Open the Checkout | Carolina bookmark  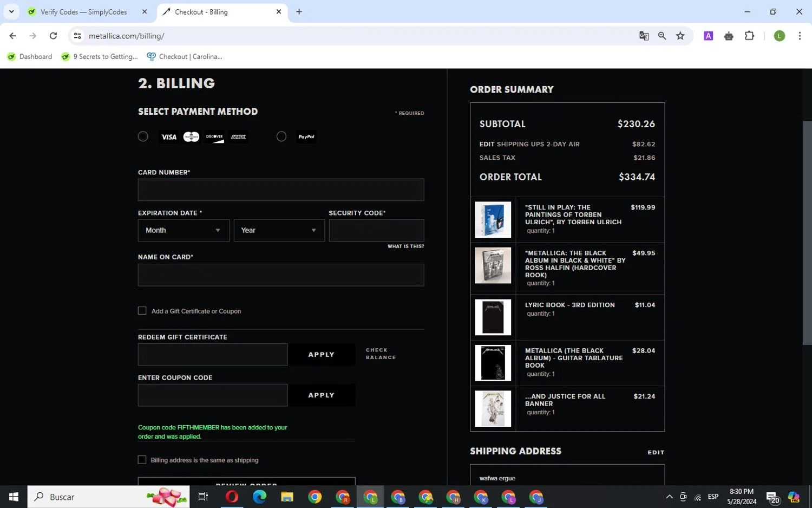coord(185,56)
